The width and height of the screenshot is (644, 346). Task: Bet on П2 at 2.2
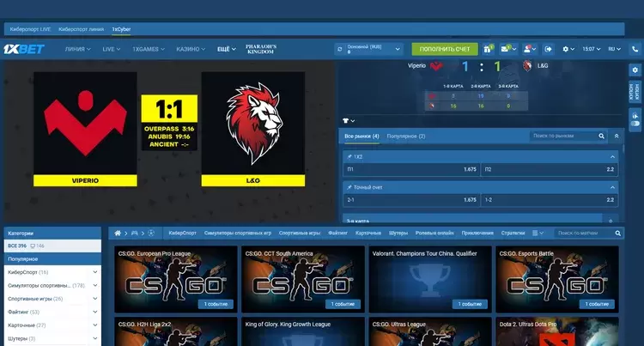coord(550,169)
